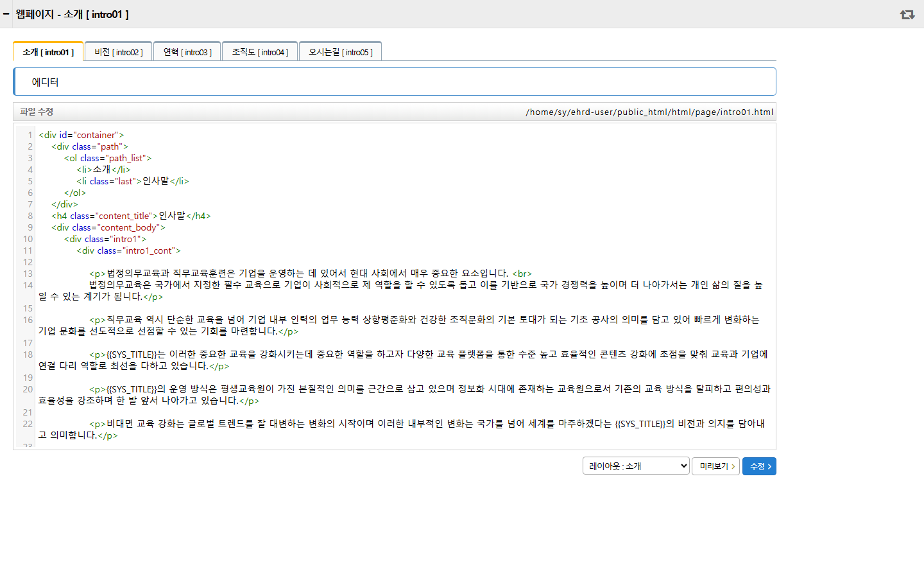This screenshot has width=924, height=578.
Task: Click code line 9 div content_body
Action: point(108,227)
